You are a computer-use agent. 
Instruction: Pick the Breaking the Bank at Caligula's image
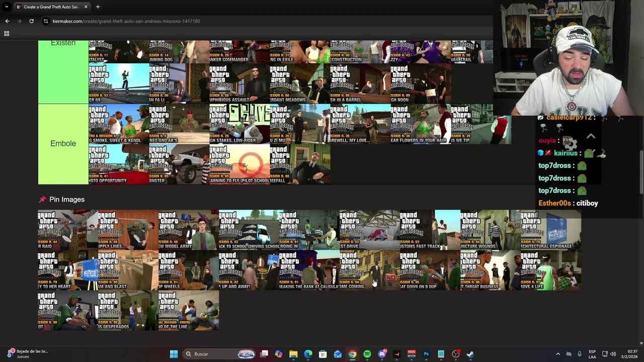pos(309,270)
